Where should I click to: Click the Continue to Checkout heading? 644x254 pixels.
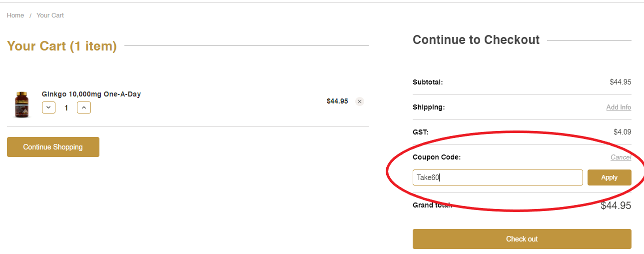(476, 40)
